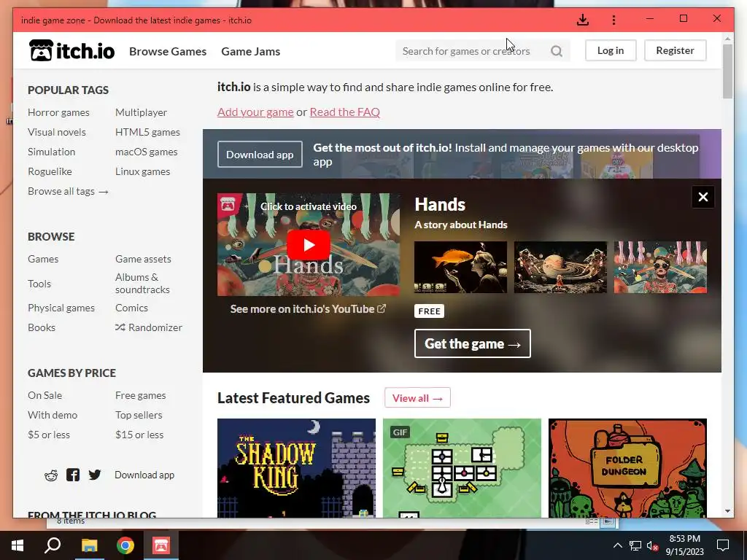Click the Download app banner button

pos(260,155)
